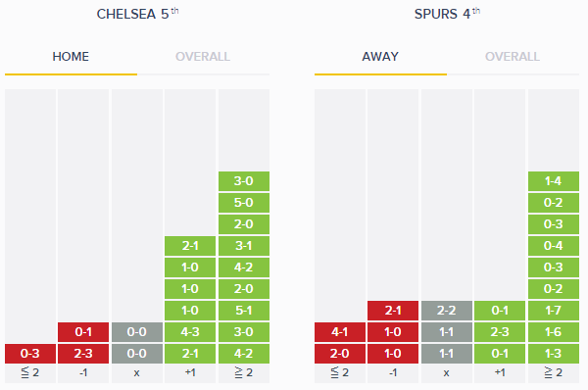This screenshot has width=588, height=390.
Task: Switch to Spurs' OVERALL tab
Action: click(513, 57)
